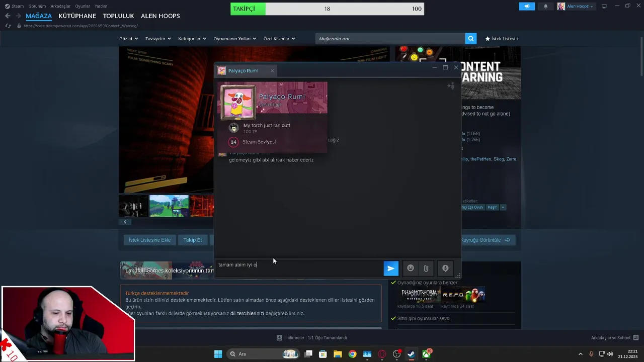The width and height of the screenshot is (644, 362).
Task: Click the chat message input field
Action: point(299,268)
